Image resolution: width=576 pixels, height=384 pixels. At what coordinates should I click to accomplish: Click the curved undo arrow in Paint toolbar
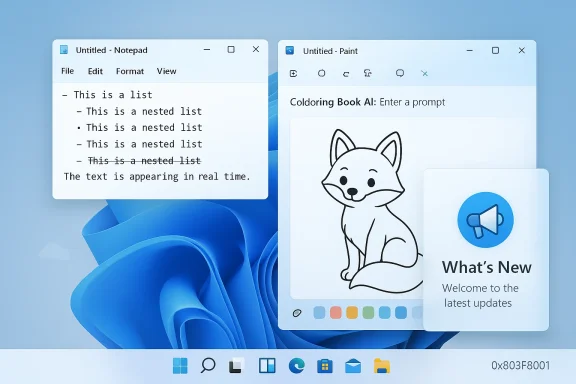(x=346, y=74)
